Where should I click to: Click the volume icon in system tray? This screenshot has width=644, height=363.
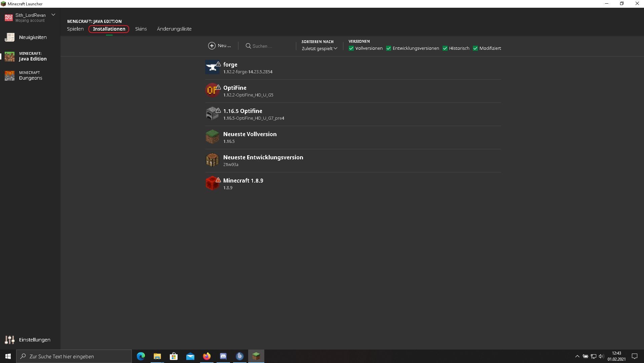click(601, 356)
